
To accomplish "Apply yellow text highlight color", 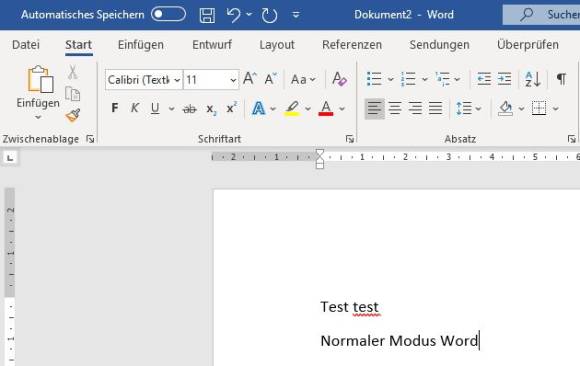I will tap(292, 108).
